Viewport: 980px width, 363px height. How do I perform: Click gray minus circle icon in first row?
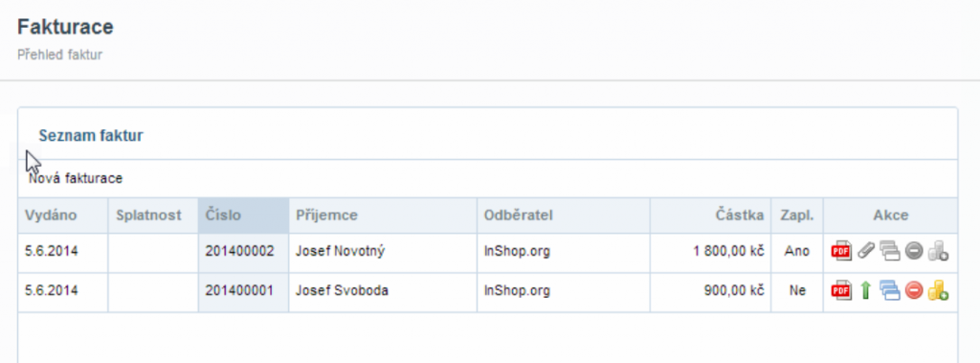click(x=914, y=251)
